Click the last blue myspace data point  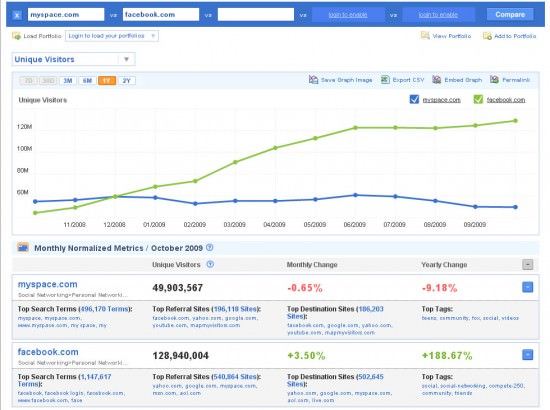pyautogui.click(x=515, y=207)
